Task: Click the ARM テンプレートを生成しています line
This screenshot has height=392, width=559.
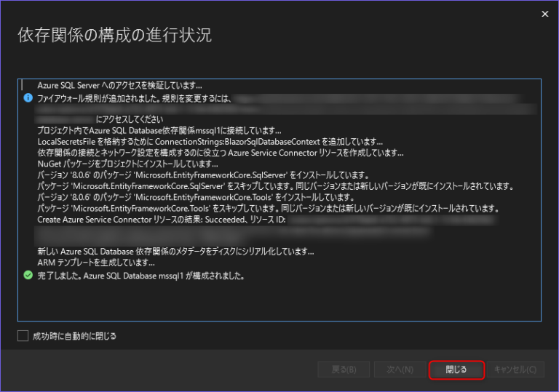Action: pyautogui.click(x=95, y=263)
